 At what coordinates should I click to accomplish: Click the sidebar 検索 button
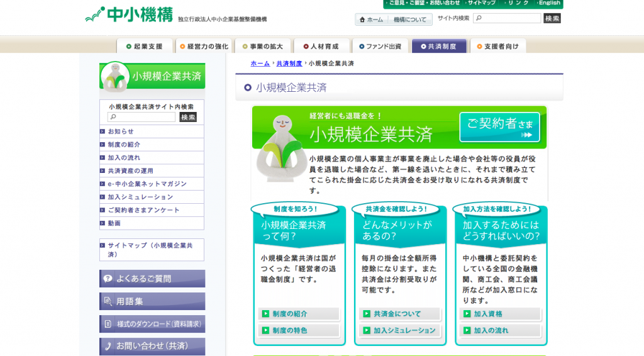pos(188,117)
